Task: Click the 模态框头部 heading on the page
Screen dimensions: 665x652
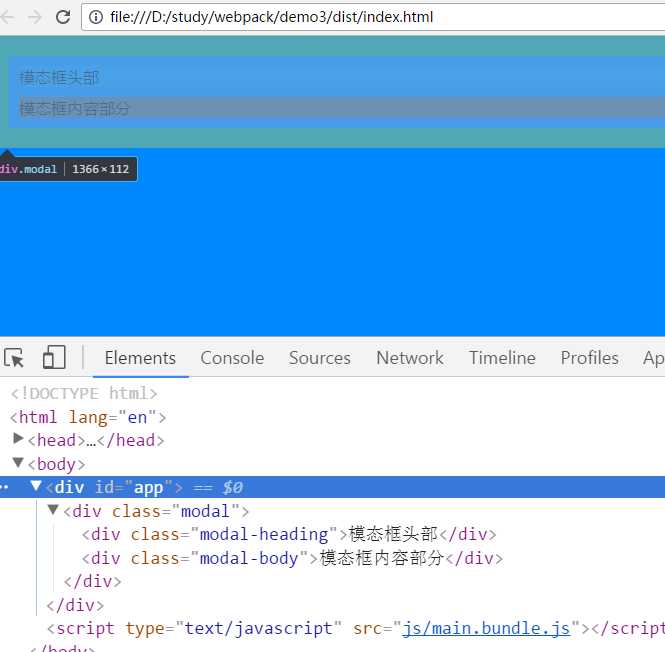Action: [x=59, y=78]
